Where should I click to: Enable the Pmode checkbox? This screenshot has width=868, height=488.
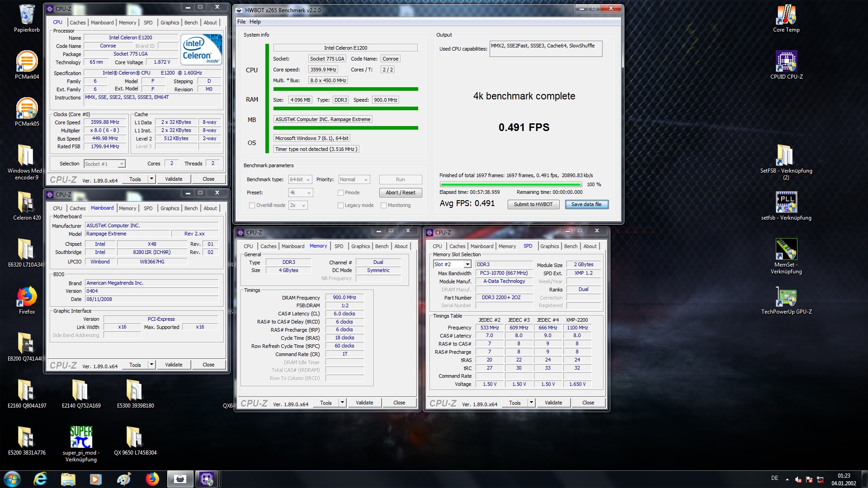pos(340,192)
